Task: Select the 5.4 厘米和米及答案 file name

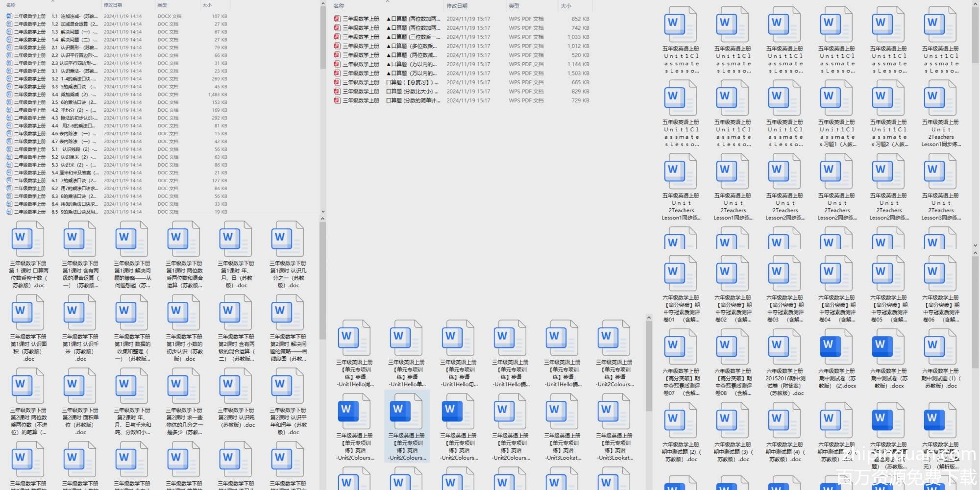Action: tap(74, 172)
